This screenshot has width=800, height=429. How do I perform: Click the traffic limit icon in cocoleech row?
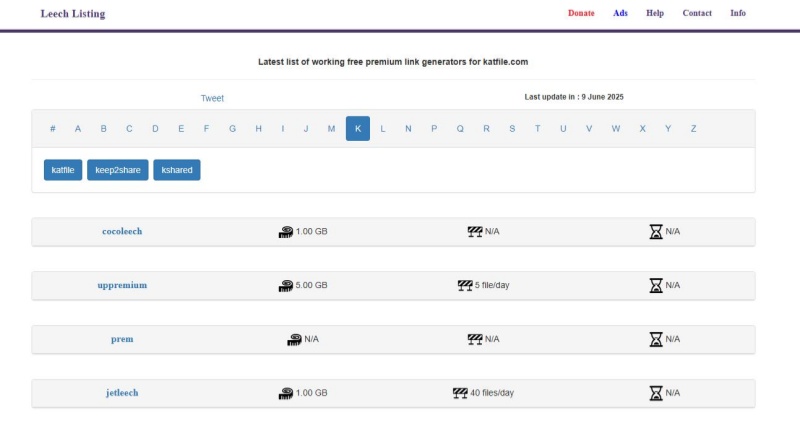click(x=475, y=232)
